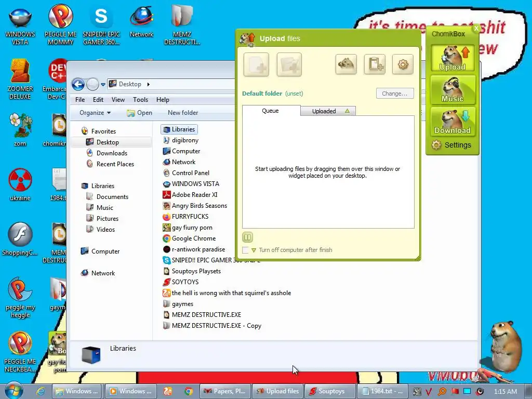Switch to 1984.txt taskbar button
The height and width of the screenshot is (399, 532).
pos(382,391)
